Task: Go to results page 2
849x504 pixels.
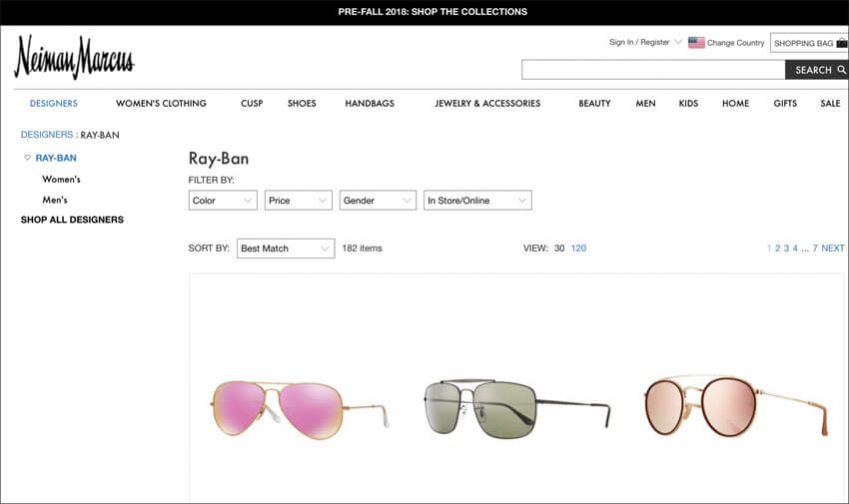Action: (x=777, y=249)
